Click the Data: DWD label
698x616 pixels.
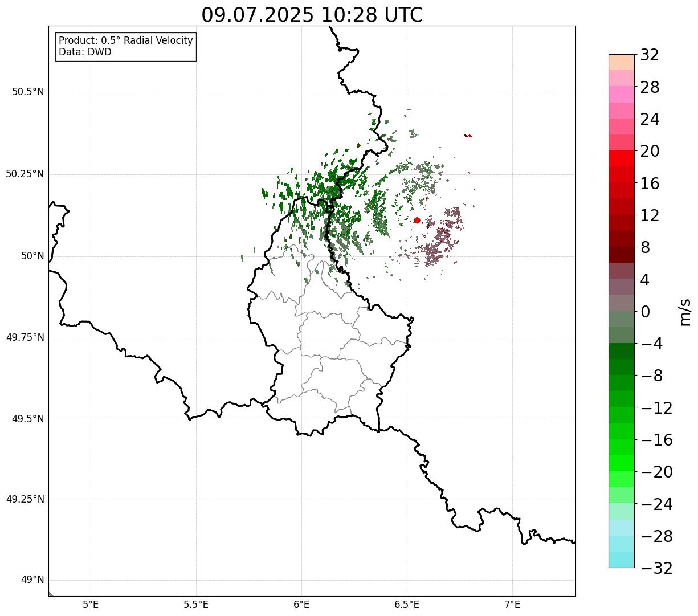pos(85,52)
